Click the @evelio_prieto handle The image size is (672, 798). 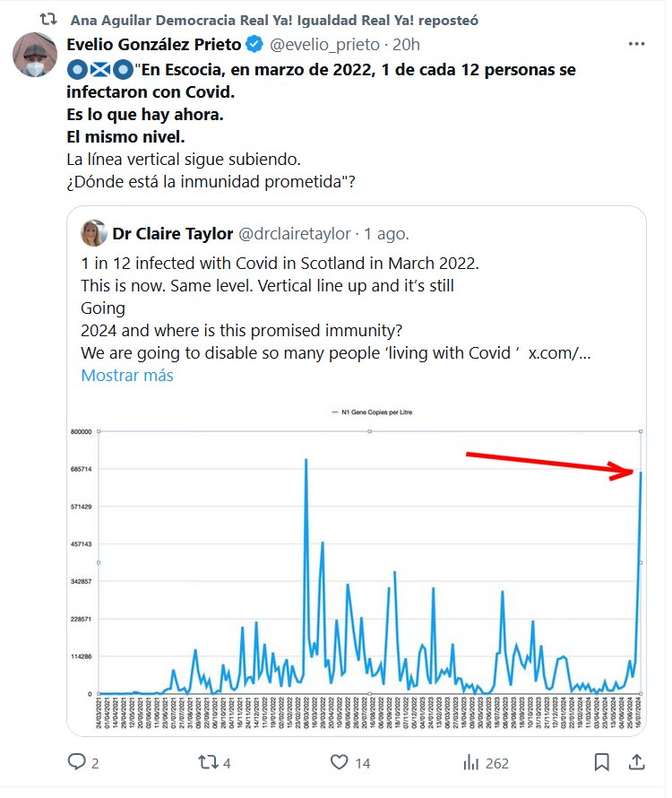(323, 44)
